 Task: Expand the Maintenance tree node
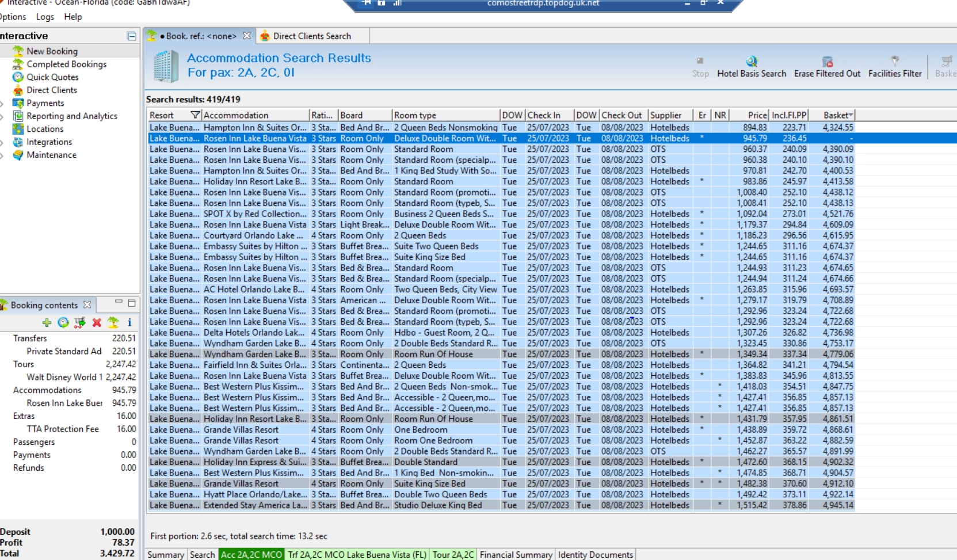[2, 155]
